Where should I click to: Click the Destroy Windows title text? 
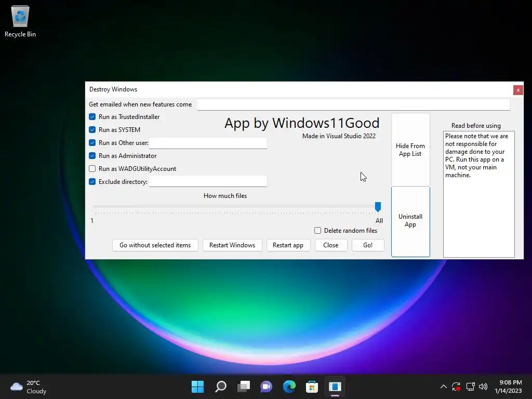tap(113, 89)
